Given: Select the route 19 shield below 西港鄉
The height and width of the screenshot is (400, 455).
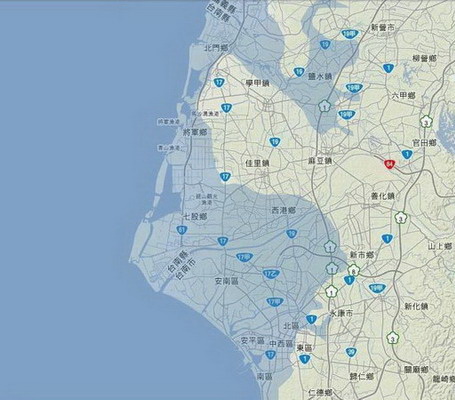Looking at the screenshot, I should (x=292, y=234).
